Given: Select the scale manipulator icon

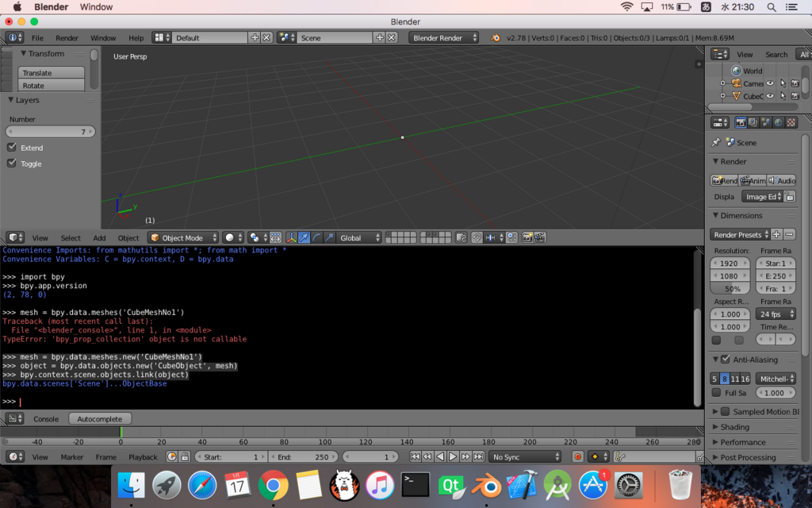Looking at the screenshot, I should [329, 237].
